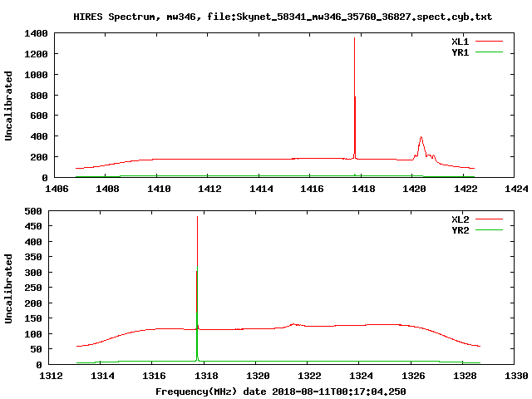Screen dimensions: 532x399
Task: Click the 1422 x-axis tick label
Action: click(x=465, y=189)
